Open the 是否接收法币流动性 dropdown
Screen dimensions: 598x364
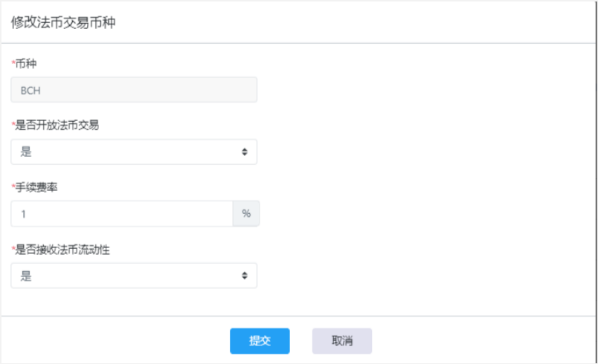(x=134, y=276)
